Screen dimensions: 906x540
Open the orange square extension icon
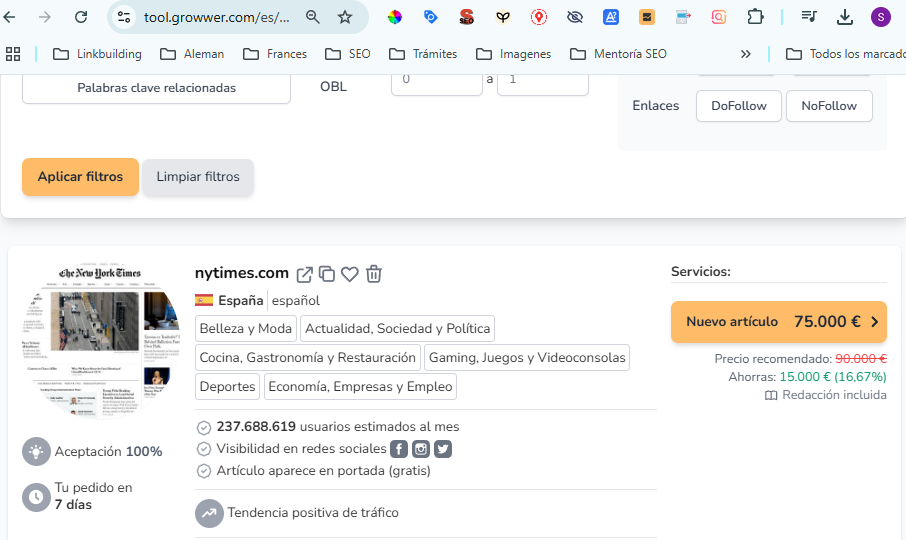pyautogui.click(x=647, y=17)
